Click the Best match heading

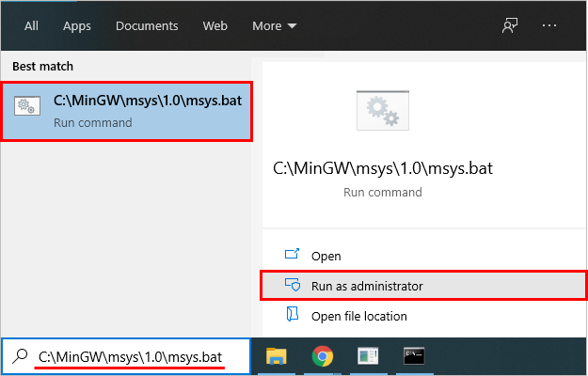(x=42, y=67)
